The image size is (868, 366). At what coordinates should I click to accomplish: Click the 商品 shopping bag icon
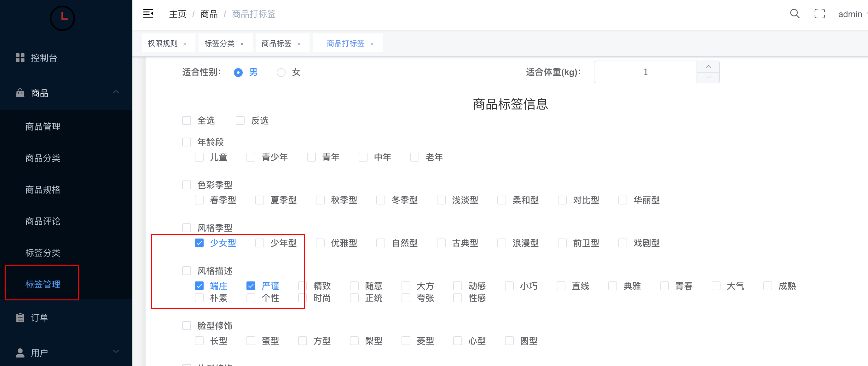20,93
